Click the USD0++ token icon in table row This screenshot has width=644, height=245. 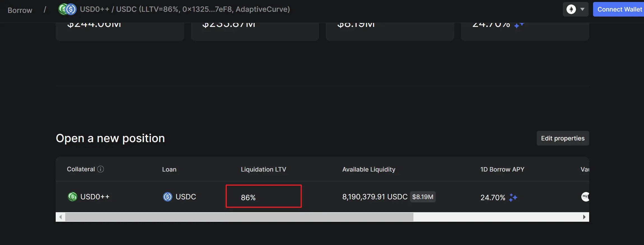pos(72,197)
